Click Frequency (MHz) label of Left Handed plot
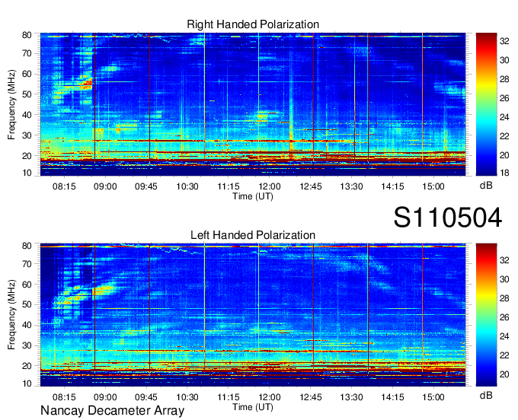Screen dimensions: 518x420 [11, 315]
